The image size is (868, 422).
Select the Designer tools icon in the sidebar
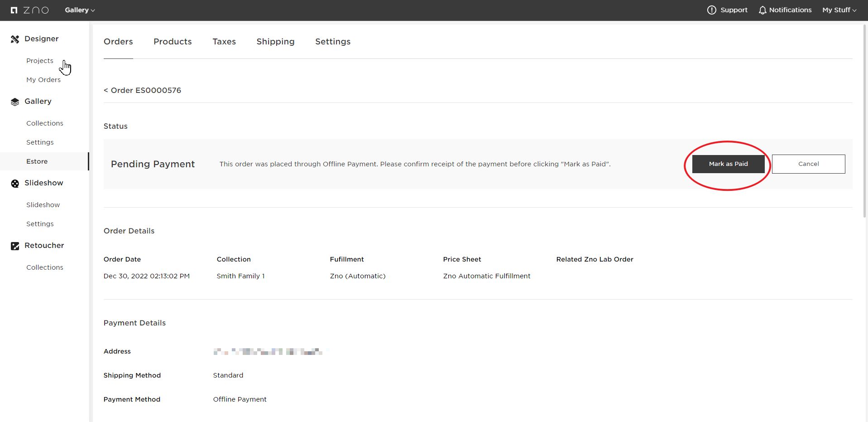(15, 39)
